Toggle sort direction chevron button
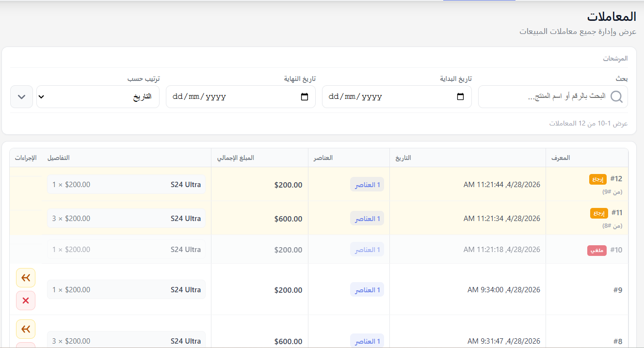Viewport: 644px width, 348px height. tap(21, 96)
